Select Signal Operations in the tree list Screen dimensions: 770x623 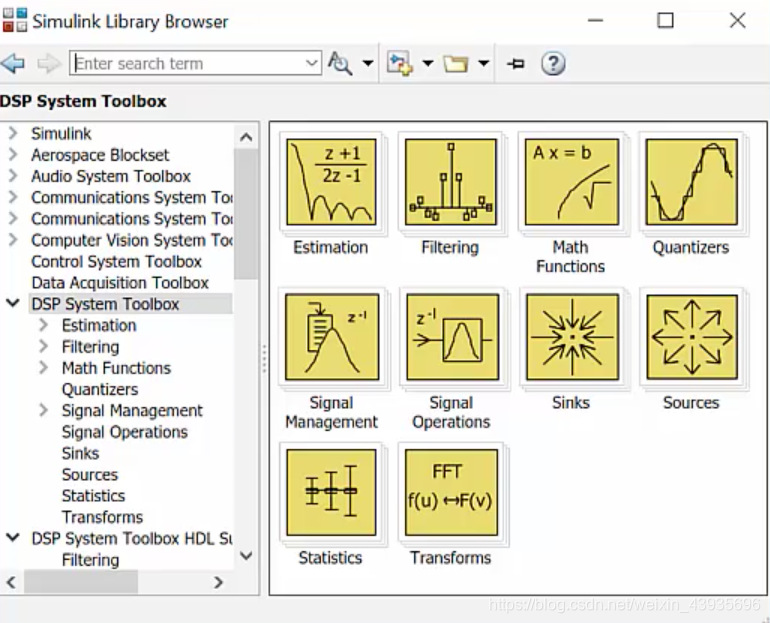[125, 432]
